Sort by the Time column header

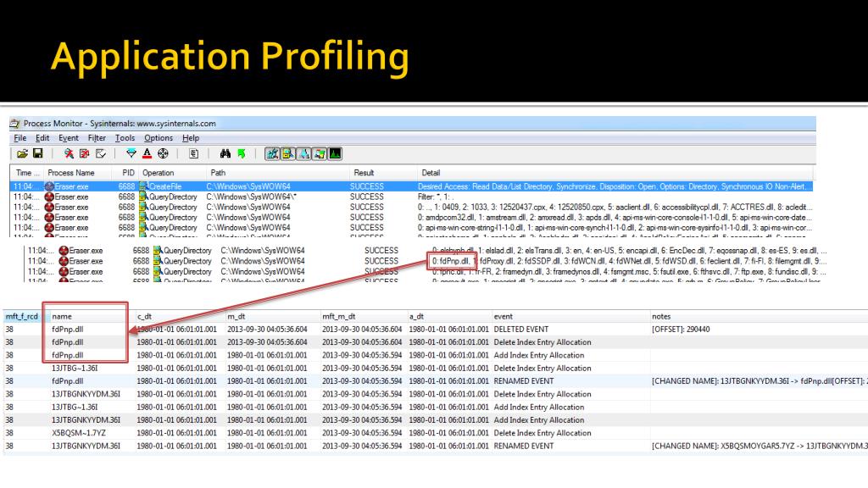coord(27,173)
